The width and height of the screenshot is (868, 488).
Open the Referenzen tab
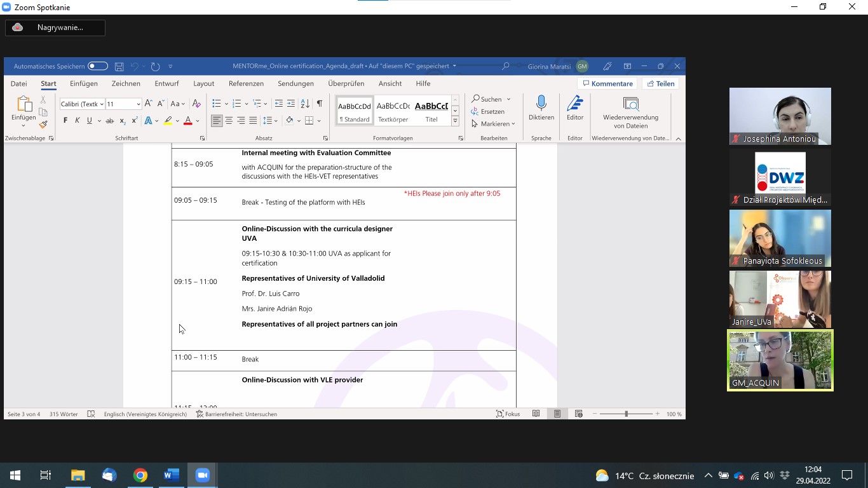pyautogui.click(x=246, y=83)
